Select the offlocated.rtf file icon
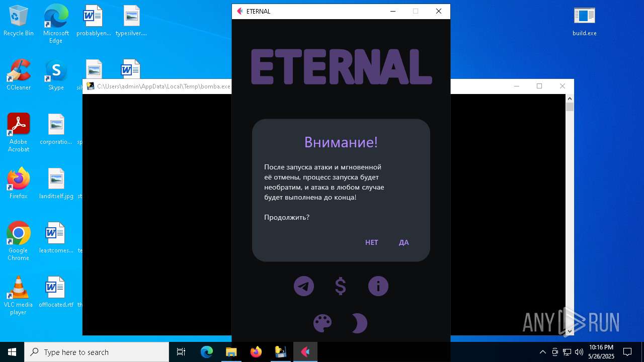 click(56, 293)
